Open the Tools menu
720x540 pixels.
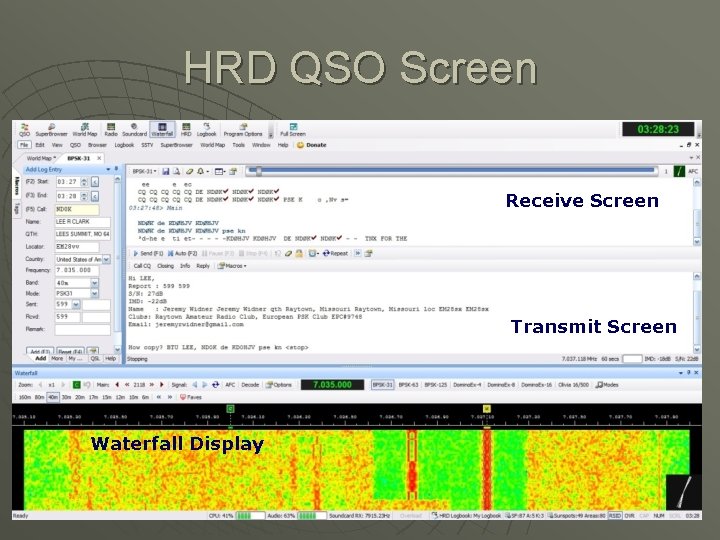coord(238,145)
